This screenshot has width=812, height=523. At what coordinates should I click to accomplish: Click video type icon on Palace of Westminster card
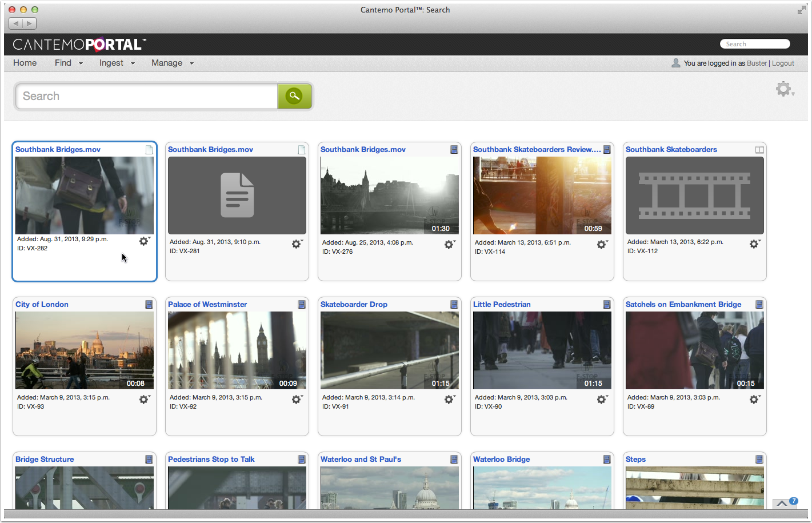tap(302, 305)
